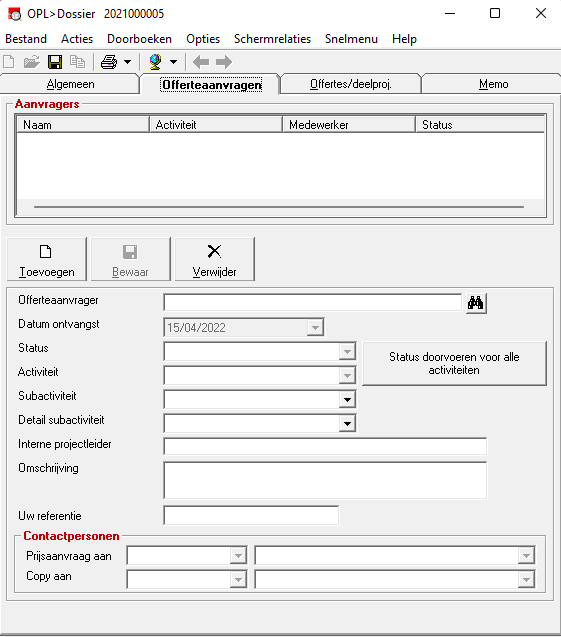Viewport: 561px width, 637px height.
Task: Click the Toevoegen button
Action: [47, 259]
